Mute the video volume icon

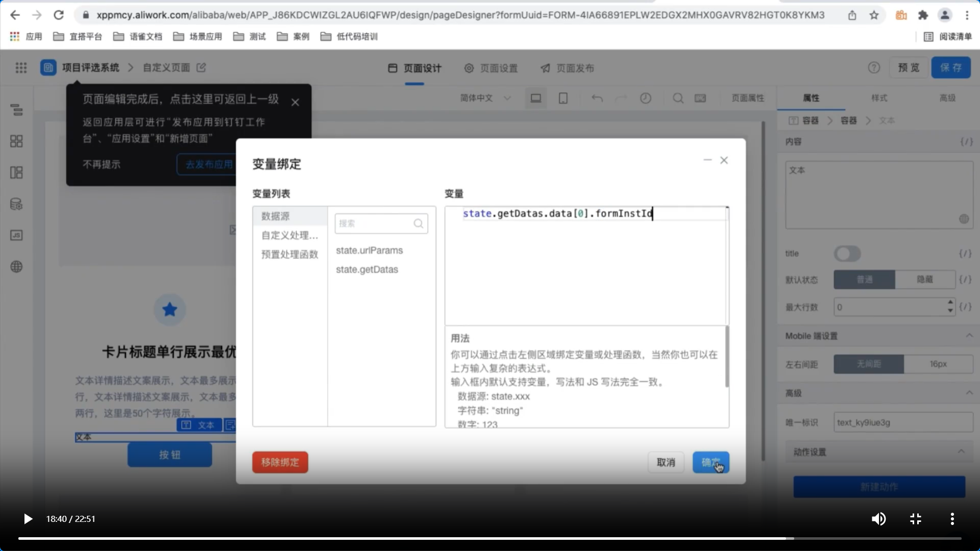[x=878, y=519]
